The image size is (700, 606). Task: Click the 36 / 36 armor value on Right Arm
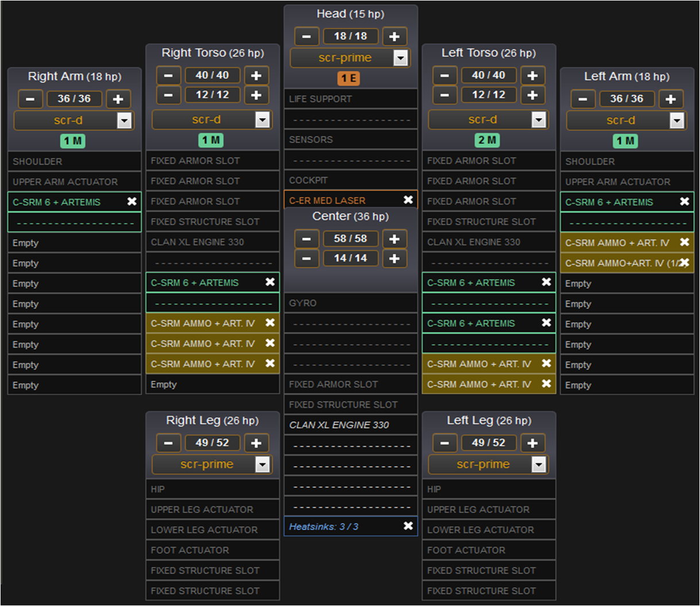point(74,98)
